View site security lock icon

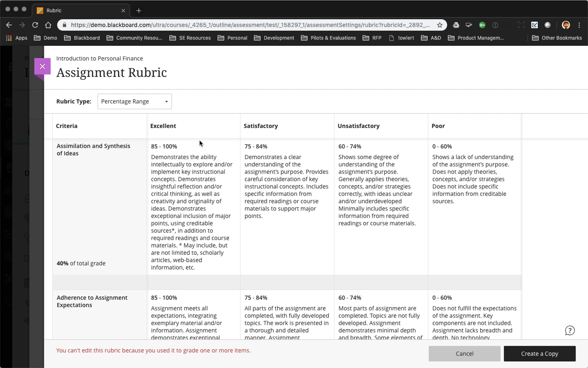point(64,25)
